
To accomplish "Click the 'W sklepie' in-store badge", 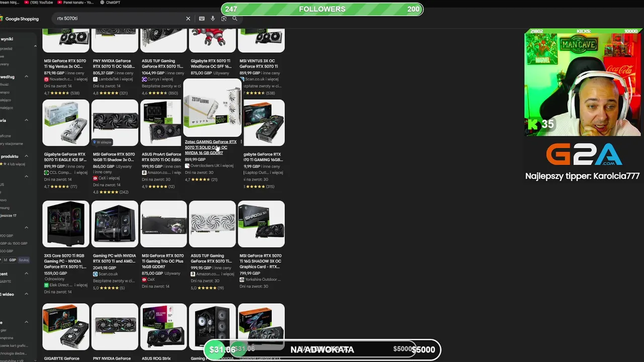I will tap(103, 142).
